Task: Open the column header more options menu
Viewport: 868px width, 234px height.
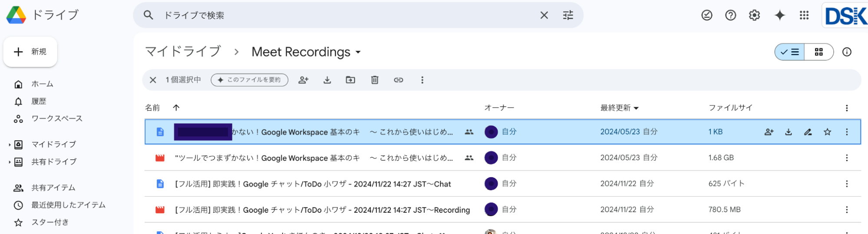Action: [847, 108]
